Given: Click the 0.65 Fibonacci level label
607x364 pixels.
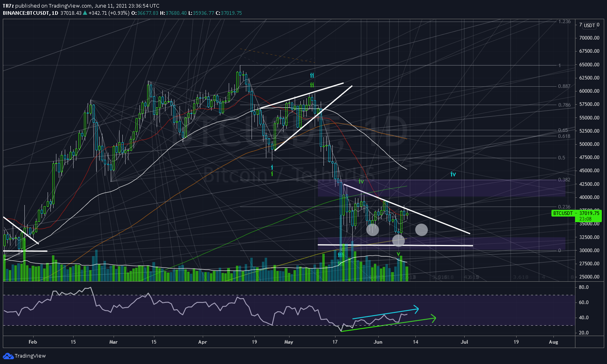Looking at the screenshot, I should pyautogui.click(x=563, y=130).
